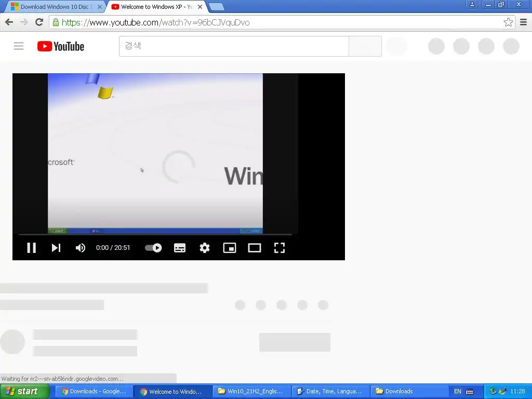
Task: Focus the YouTube search box
Action: click(234, 46)
